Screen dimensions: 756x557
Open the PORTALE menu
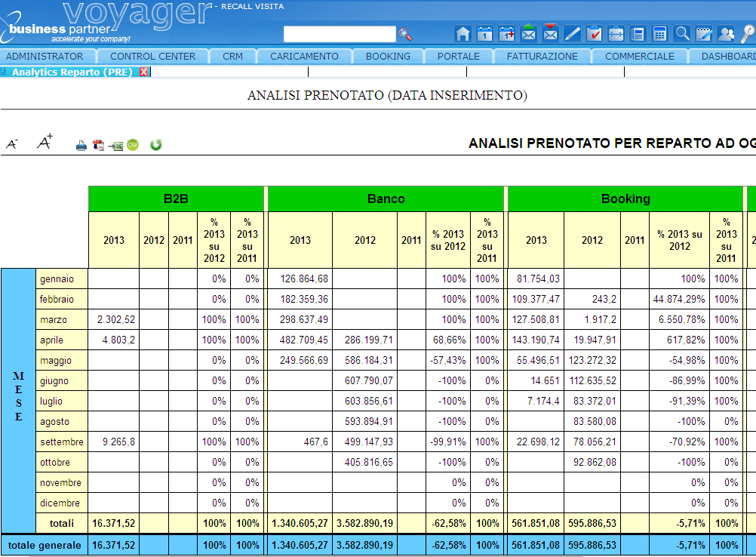(x=459, y=57)
